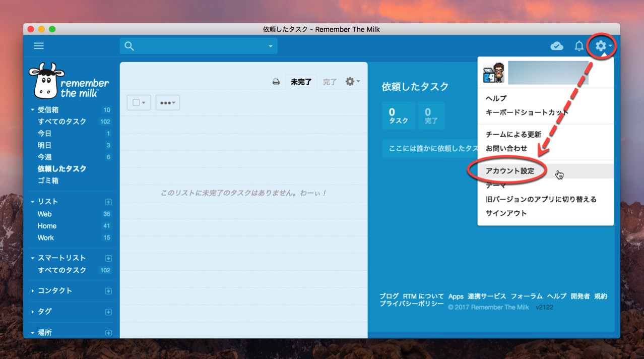Open the Apps footer link
The height and width of the screenshot is (359, 644).
(x=456, y=296)
